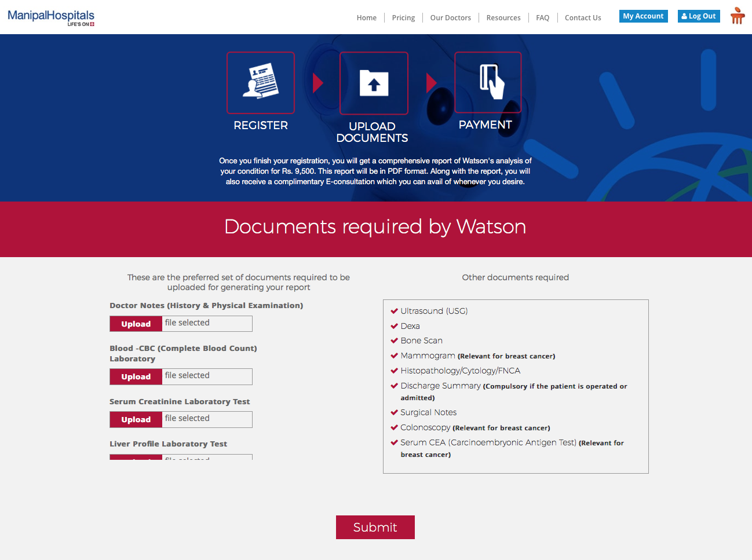Click the 'Documents required by Watson' heading
Image resolution: width=752 pixels, height=560 pixels.
(x=375, y=226)
